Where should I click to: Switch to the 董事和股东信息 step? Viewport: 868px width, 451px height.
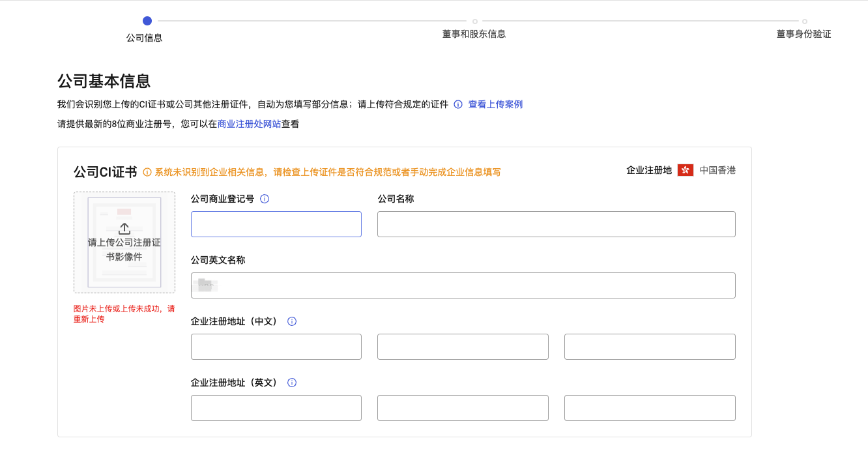point(475,33)
